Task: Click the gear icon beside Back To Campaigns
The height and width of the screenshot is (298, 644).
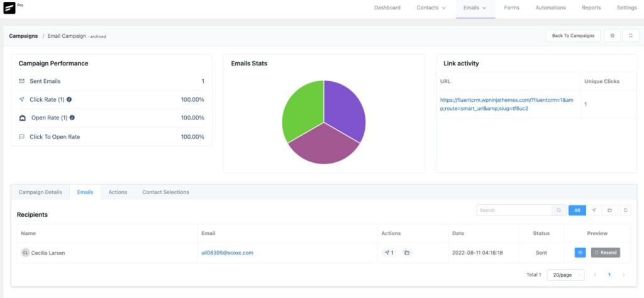Action: pos(613,36)
